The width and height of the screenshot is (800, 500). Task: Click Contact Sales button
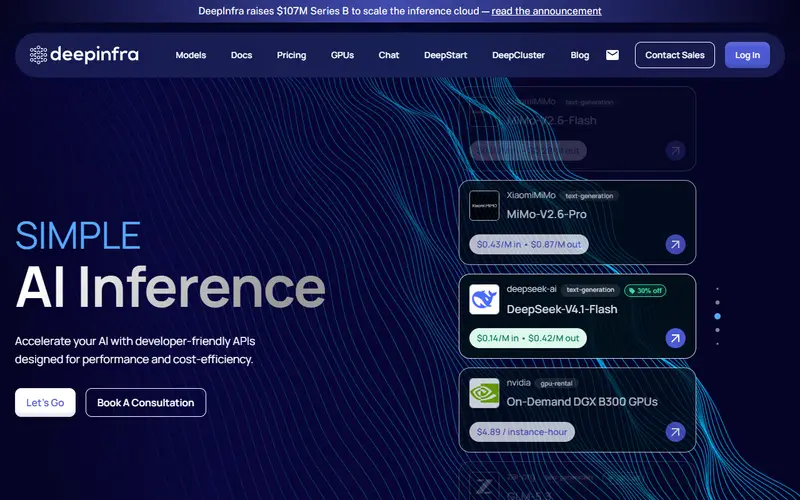pyautogui.click(x=674, y=55)
